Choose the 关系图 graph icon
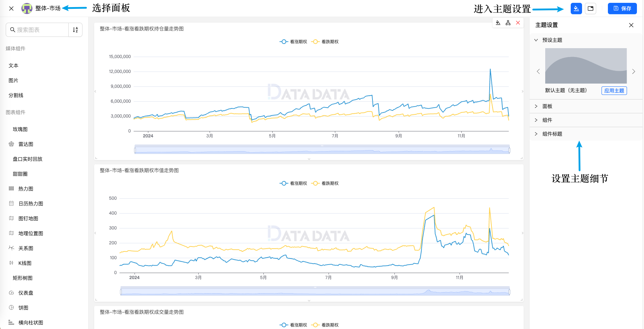Screen dimensions: 644x329 [x=11, y=248]
